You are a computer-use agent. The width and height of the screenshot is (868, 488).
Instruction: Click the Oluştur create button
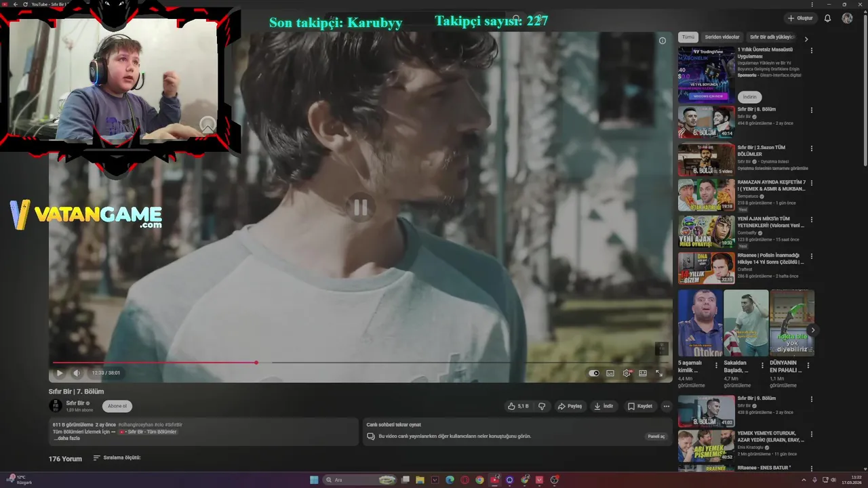pyautogui.click(x=800, y=18)
